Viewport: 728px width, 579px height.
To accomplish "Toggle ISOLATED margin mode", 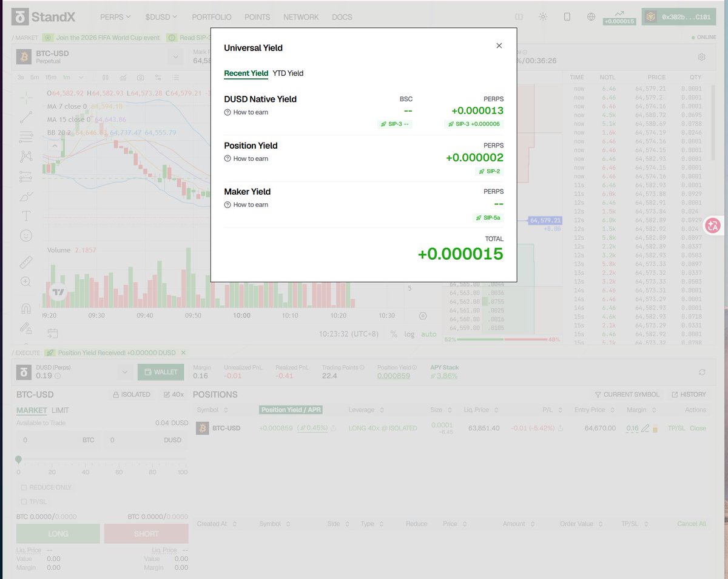I will coord(132,394).
